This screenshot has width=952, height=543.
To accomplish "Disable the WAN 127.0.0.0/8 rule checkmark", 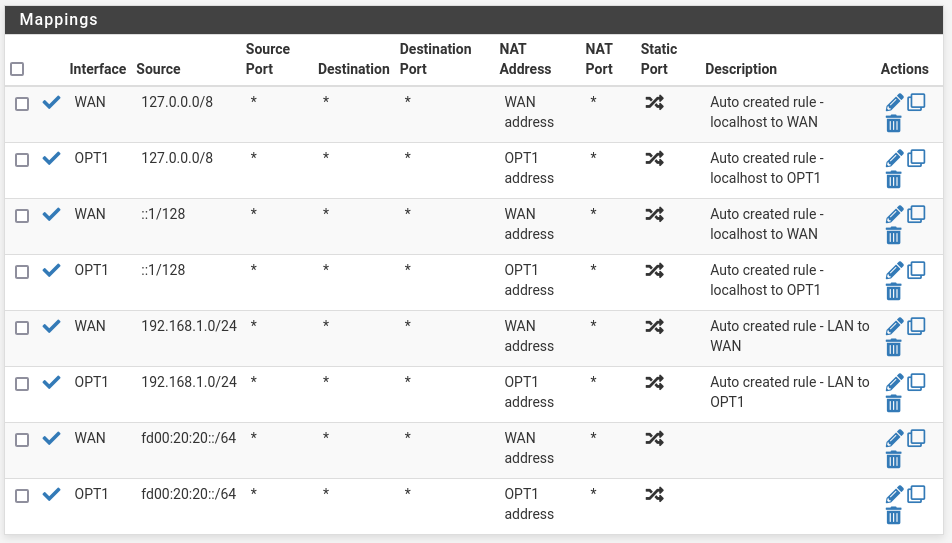I will [52, 102].
